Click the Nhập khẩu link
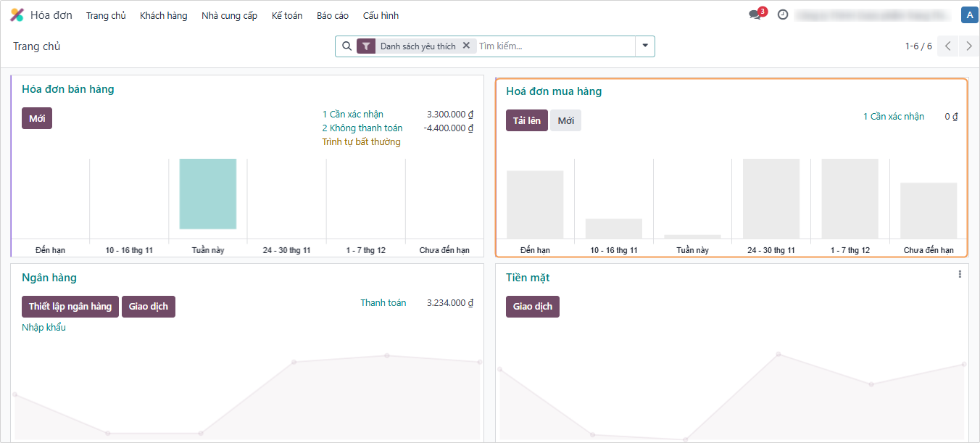The width and height of the screenshot is (980, 443). [44, 328]
